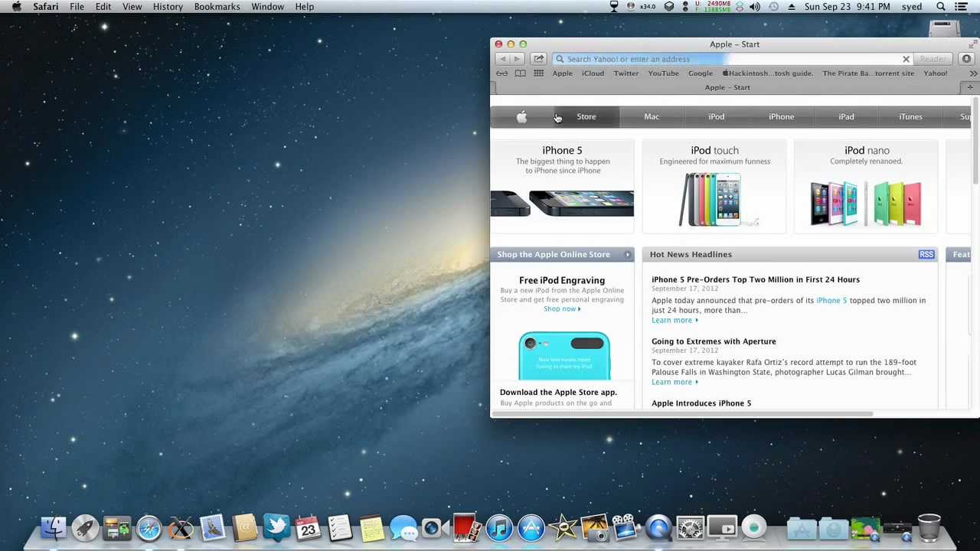Open iPhone 5 Pre-Orders headline

tap(756, 279)
